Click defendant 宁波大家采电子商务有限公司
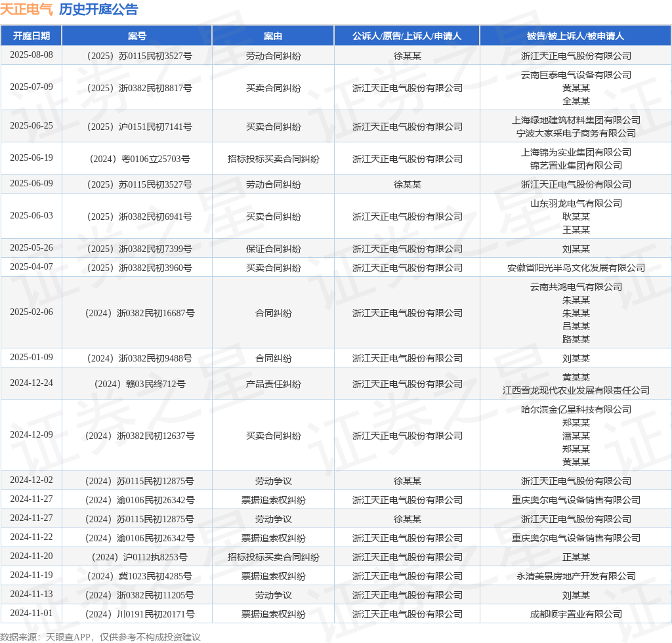This screenshot has width=672, height=643. click(x=576, y=133)
